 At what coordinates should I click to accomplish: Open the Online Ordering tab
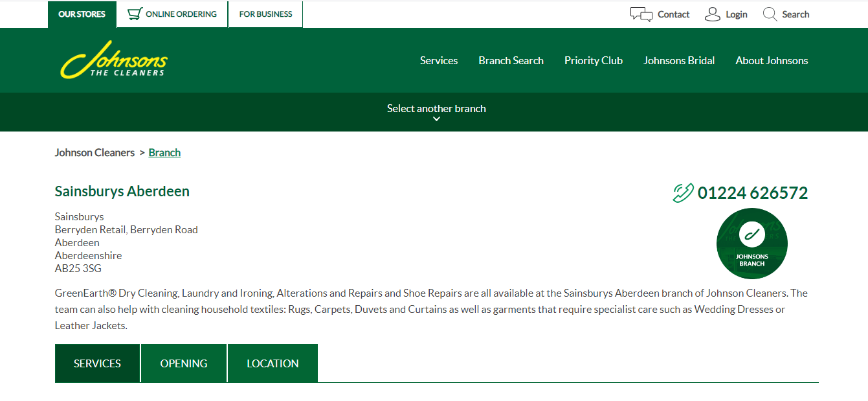click(172, 14)
